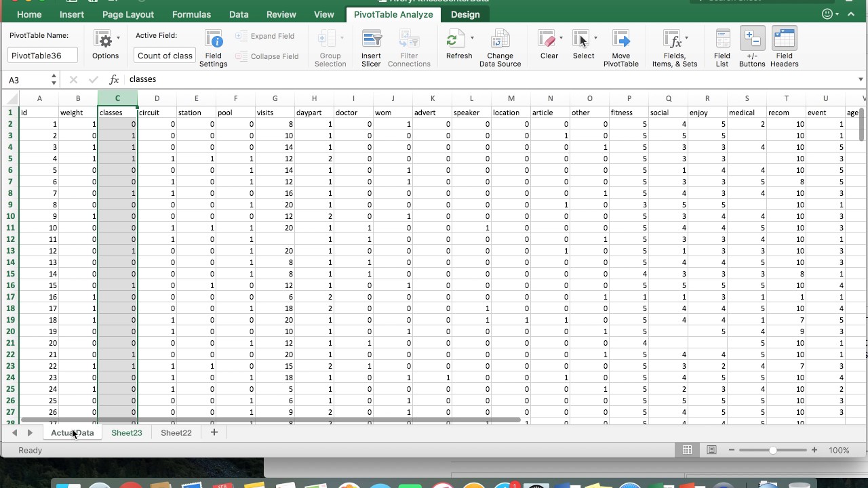The width and height of the screenshot is (868, 488).
Task: Click the Collapse Field button
Action: tap(267, 56)
